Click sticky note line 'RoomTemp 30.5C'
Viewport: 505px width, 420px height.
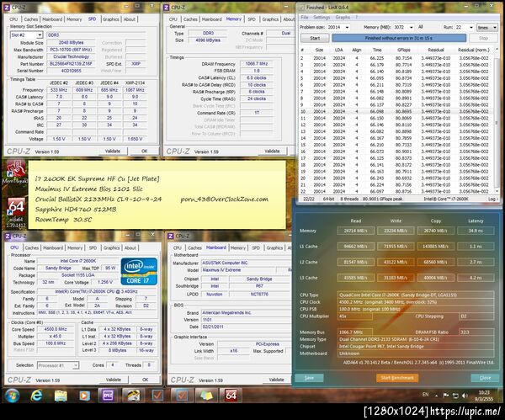[63, 220]
